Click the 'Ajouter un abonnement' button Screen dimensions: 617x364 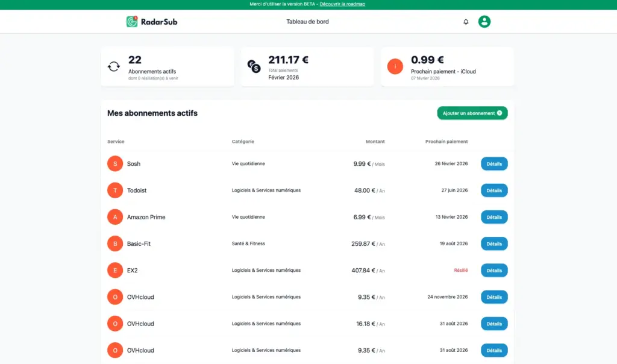[472, 113]
